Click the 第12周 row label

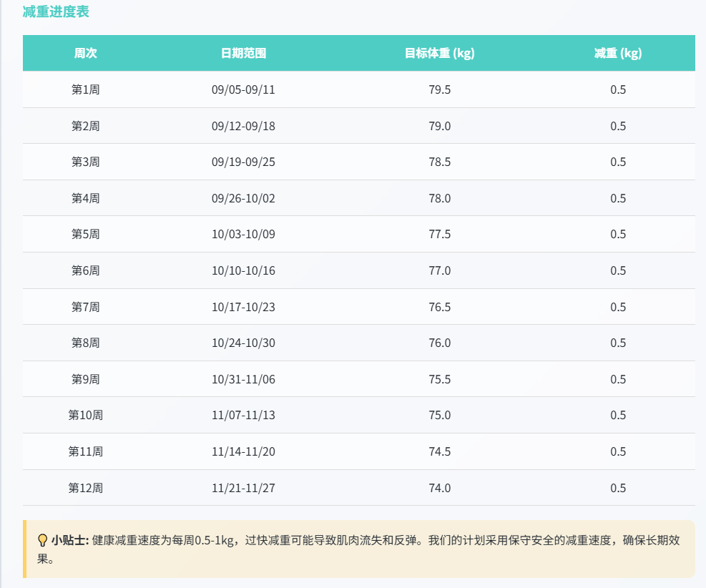tap(86, 488)
